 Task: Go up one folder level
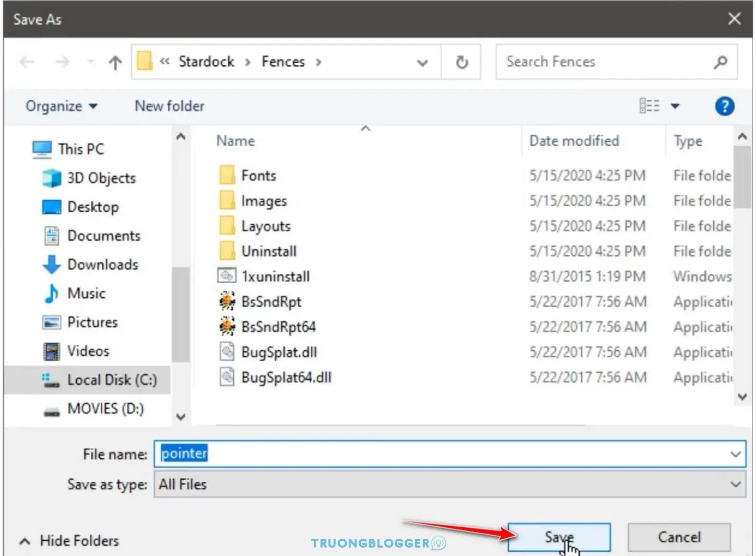(115, 62)
